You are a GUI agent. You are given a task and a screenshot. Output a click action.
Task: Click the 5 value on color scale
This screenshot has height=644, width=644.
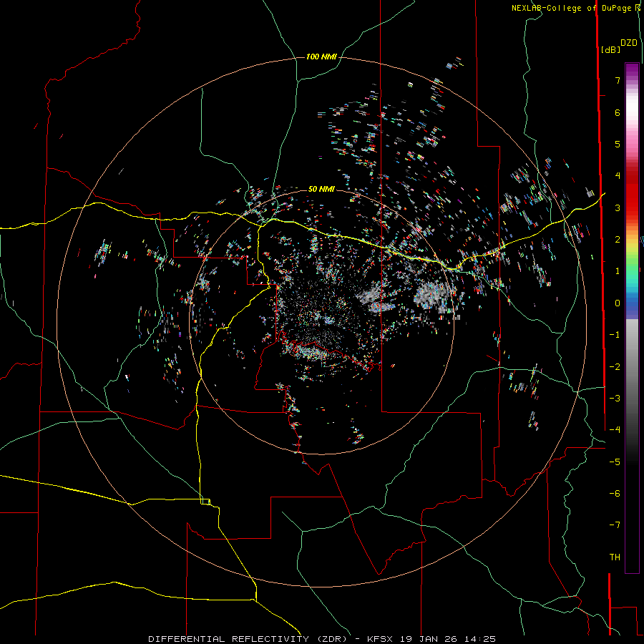click(x=618, y=144)
